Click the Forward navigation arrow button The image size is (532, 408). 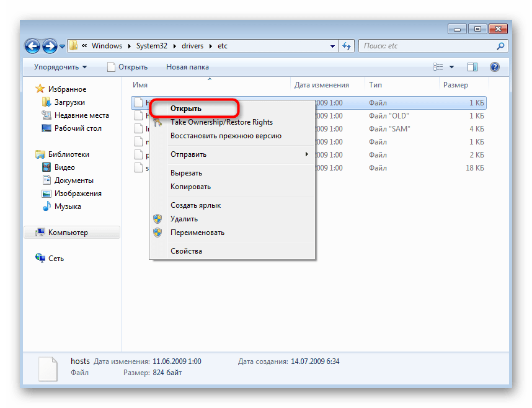tap(50, 46)
